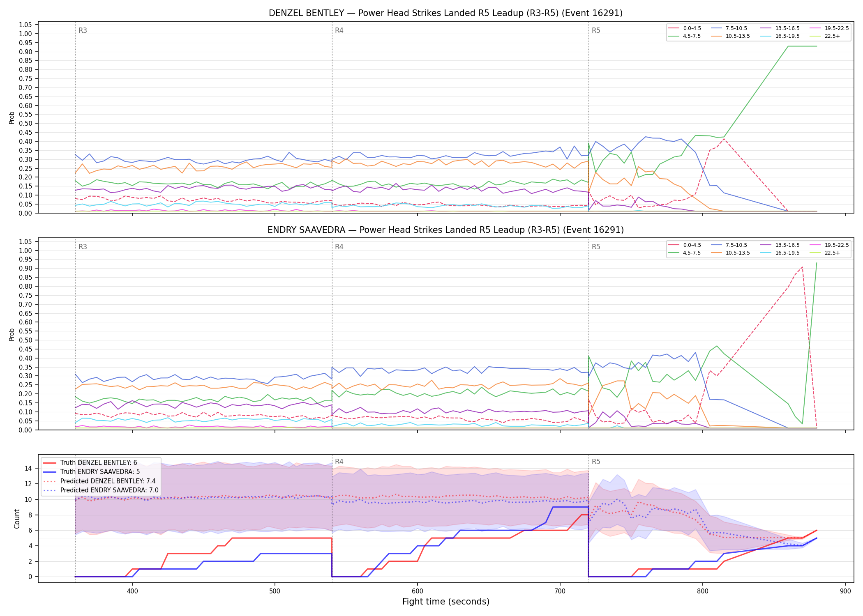Image resolution: width=863 pixels, height=616 pixels.
Task: Click the 1.05 tick label on the Denzel Bentley chart
Action: pos(25,25)
